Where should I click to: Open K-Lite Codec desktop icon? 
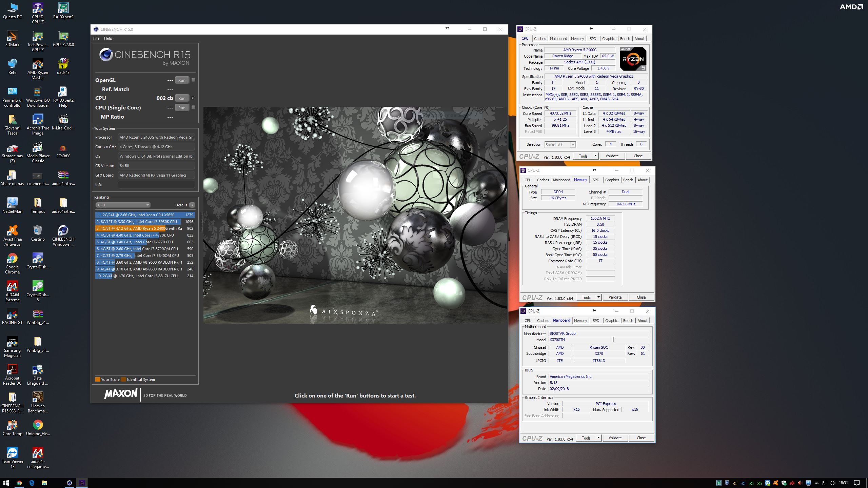click(x=63, y=122)
